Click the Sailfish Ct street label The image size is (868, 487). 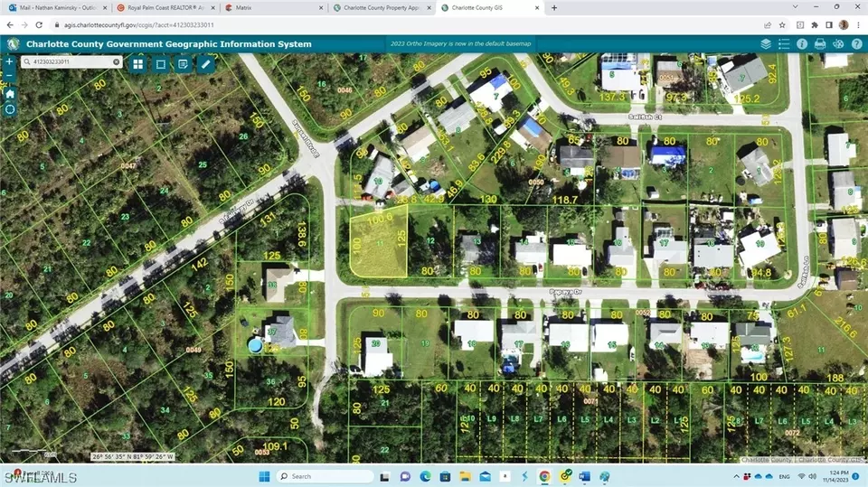pyautogui.click(x=645, y=117)
